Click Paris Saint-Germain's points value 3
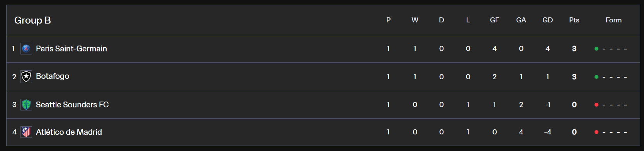The image size is (644, 151). click(574, 49)
